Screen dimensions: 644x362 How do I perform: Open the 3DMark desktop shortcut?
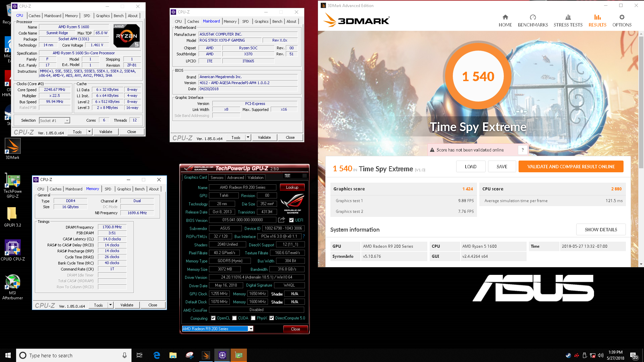12,149
